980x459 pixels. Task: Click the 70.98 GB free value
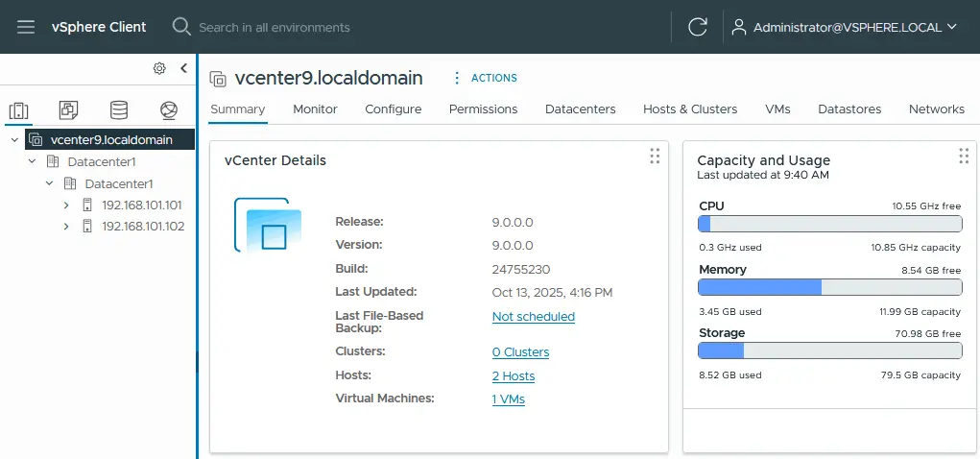pos(928,334)
